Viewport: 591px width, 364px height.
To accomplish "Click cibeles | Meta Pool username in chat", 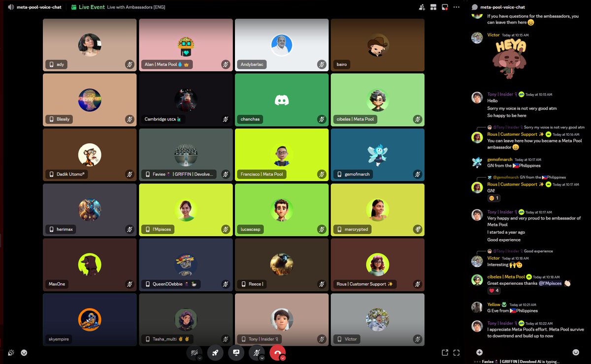I will point(506,277).
